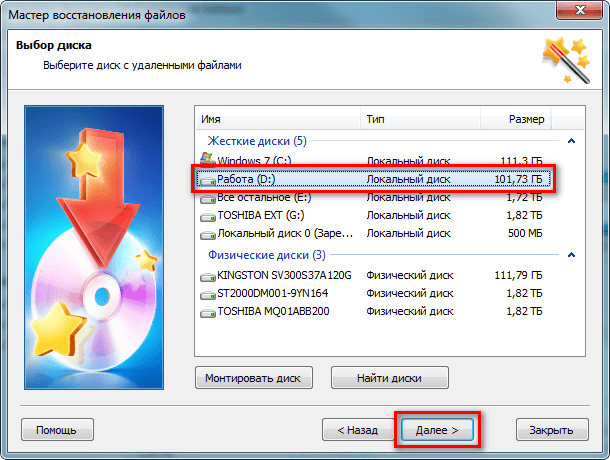This screenshot has width=610, height=460.
Task: Click the 111,79 ГБ size value
Action: (x=518, y=275)
